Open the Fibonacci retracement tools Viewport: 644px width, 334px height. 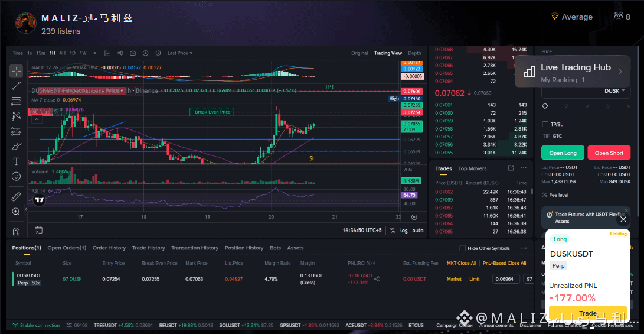pos(16,100)
